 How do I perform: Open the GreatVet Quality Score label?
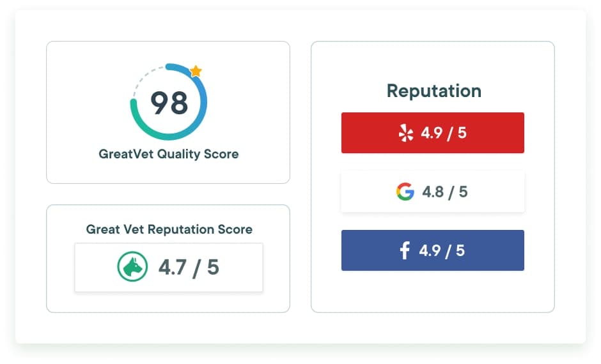[169, 154]
